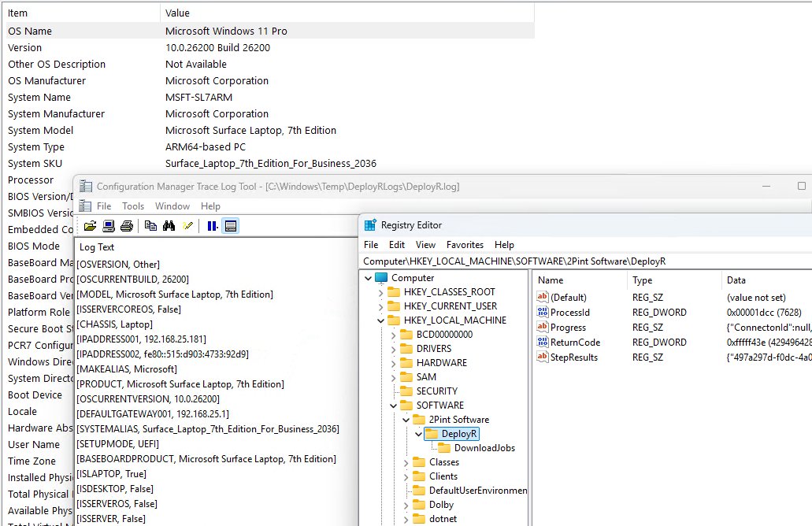The height and width of the screenshot is (526, 812).
Task: Select the ARM64-based PC value cell
Action: point(205,147)
